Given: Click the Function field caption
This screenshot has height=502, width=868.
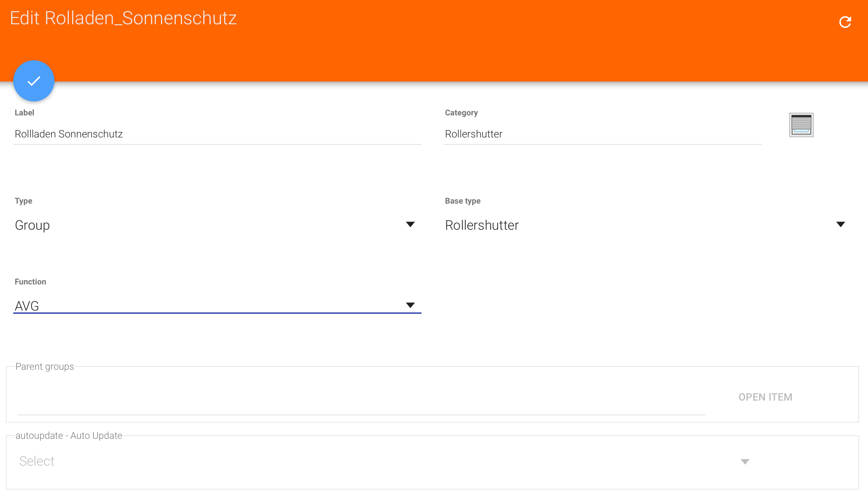Looking at the screenshot, I should coord(31,282).
